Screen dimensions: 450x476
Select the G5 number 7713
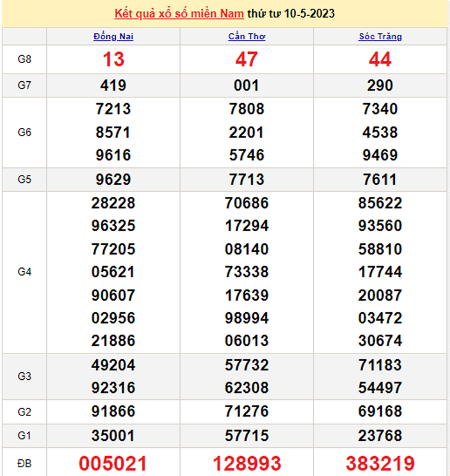click(x=246, y=180)
